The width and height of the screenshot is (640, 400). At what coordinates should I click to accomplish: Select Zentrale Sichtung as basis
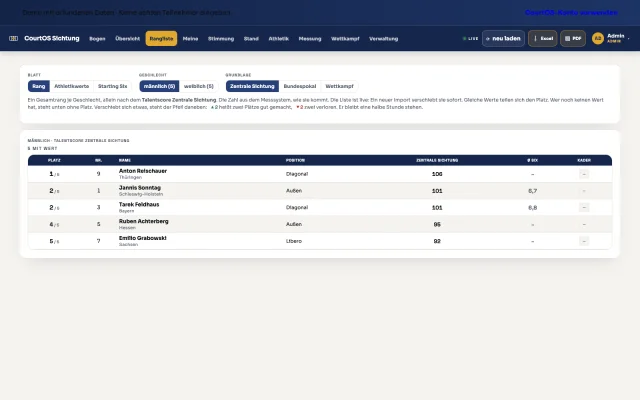(252, 86)
